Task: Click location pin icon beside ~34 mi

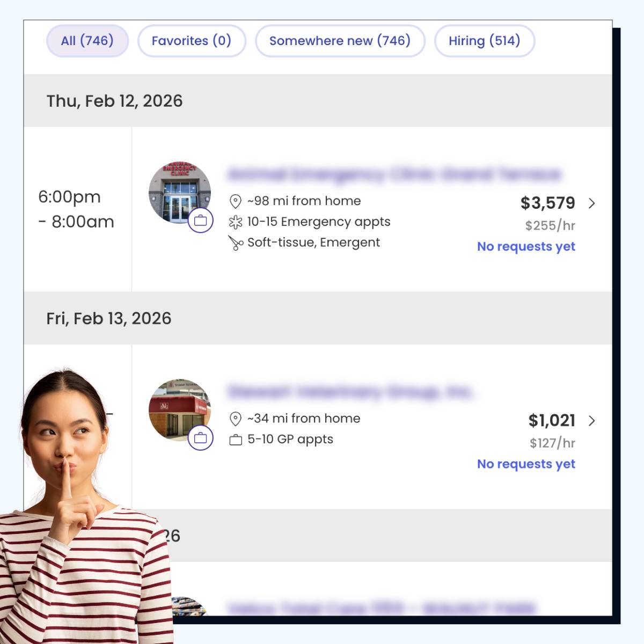Action: click(x=235, y=419)
